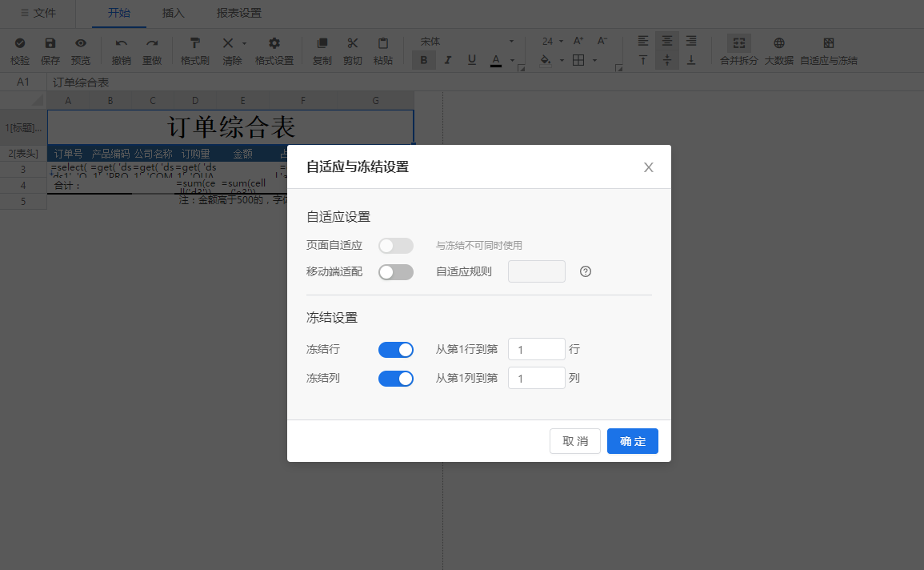Click the 剪切 scissors icon

tap(352, 43)
